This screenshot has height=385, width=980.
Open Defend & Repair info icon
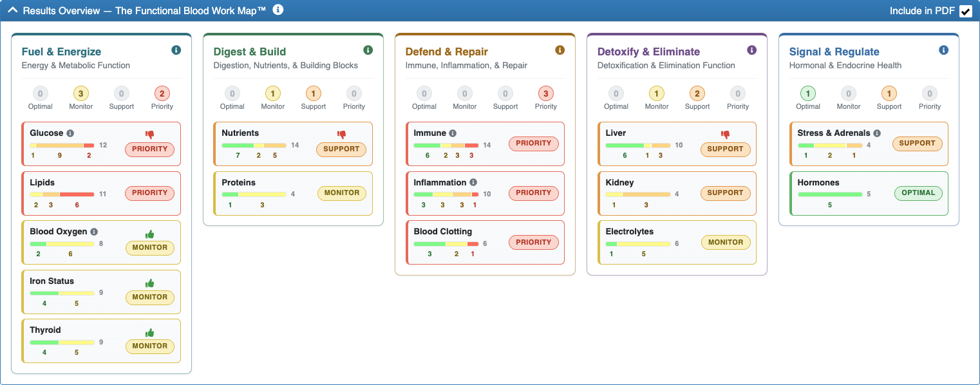[x=560, y=50]
